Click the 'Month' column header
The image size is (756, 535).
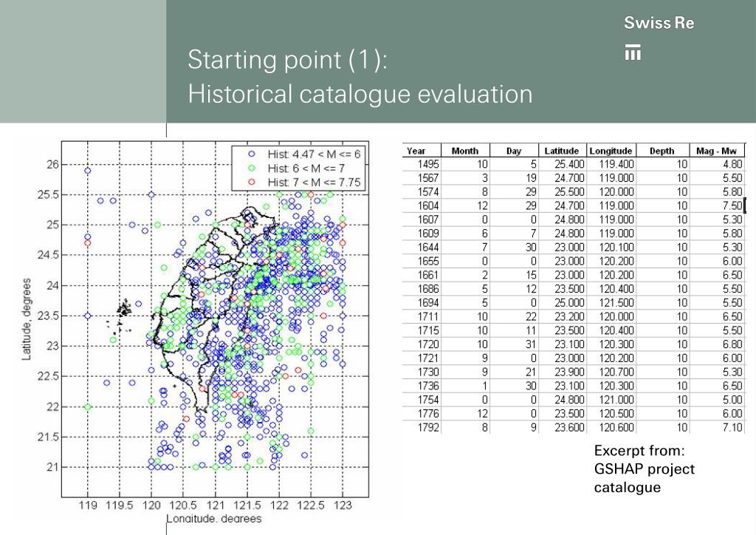tap(465, 151)
